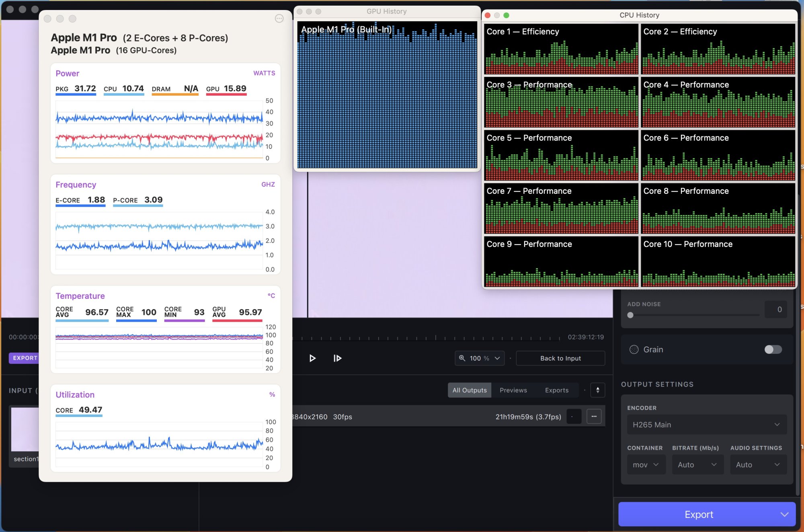
Task: Click the step-forward frame icon
Action: coord(337,358)
